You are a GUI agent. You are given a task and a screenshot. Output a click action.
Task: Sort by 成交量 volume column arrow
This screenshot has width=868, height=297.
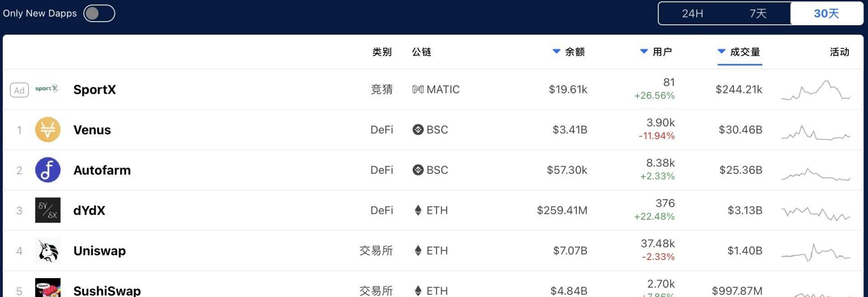[x=722, y=51]
